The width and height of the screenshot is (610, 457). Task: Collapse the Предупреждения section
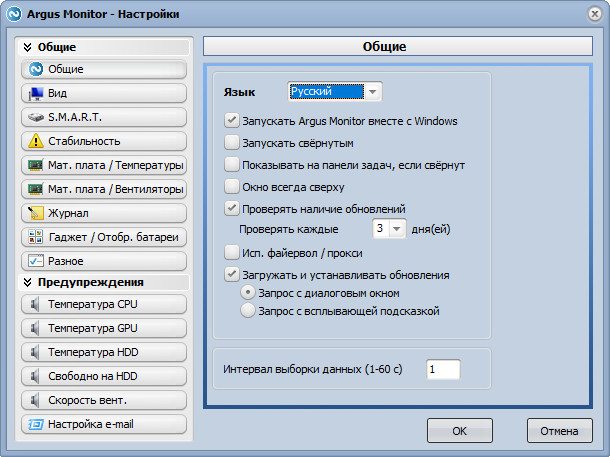[28, 282]
